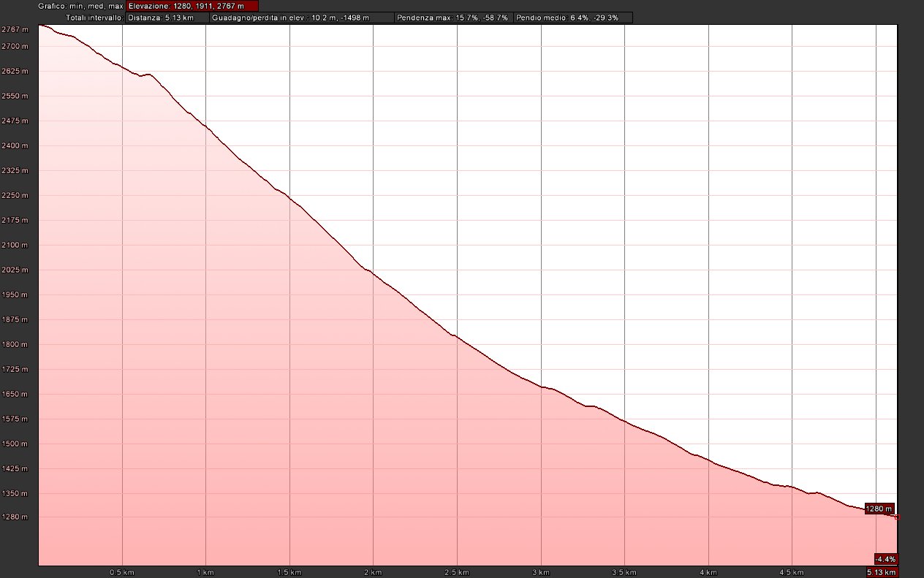Click the highlighted 5.13 km distance label
This screenshot has height=578, width=924.
(881, 571)
